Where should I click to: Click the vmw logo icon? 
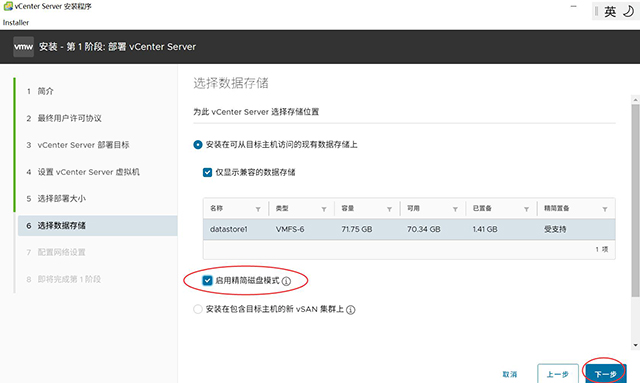23,47
